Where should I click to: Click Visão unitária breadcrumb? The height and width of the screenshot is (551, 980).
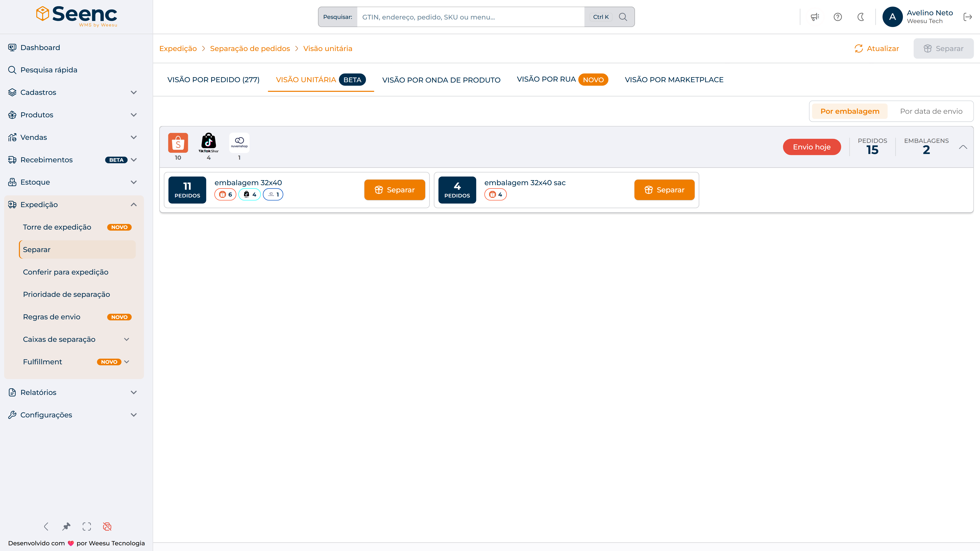(x=328, y=49)
